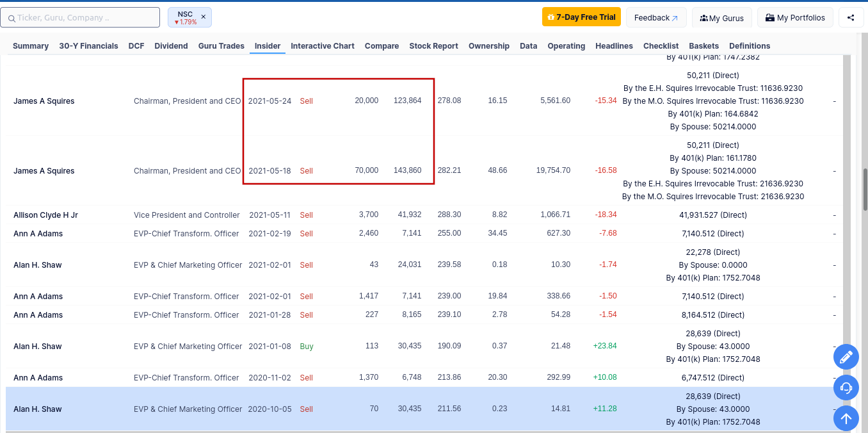
Task: Open the Baskets tab
Action: point(704,46)
